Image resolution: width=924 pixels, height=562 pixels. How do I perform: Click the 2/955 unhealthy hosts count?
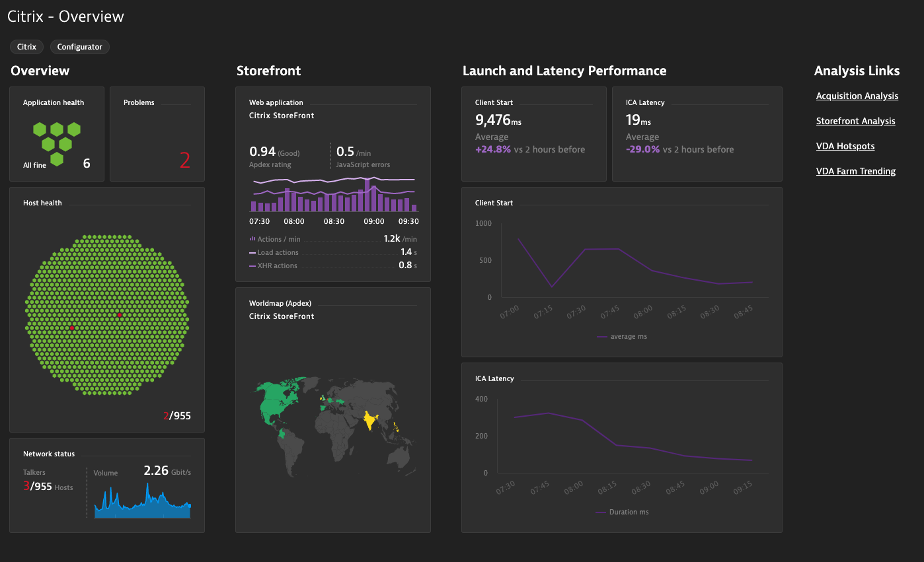(176, 416)
